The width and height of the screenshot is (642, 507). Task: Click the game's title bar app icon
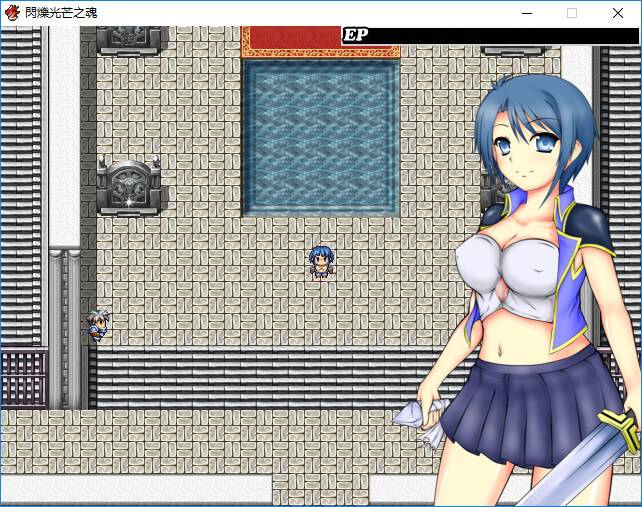point(12,13)
